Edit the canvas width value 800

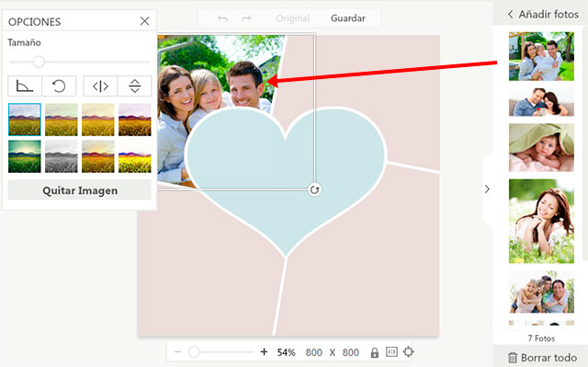tap(313, 352)
